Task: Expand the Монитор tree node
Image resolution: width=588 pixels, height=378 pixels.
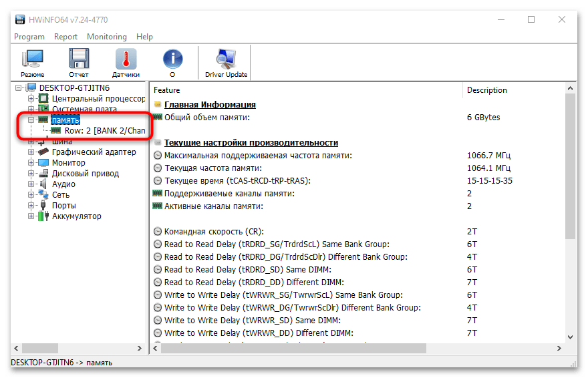Action: click(31, 162)
